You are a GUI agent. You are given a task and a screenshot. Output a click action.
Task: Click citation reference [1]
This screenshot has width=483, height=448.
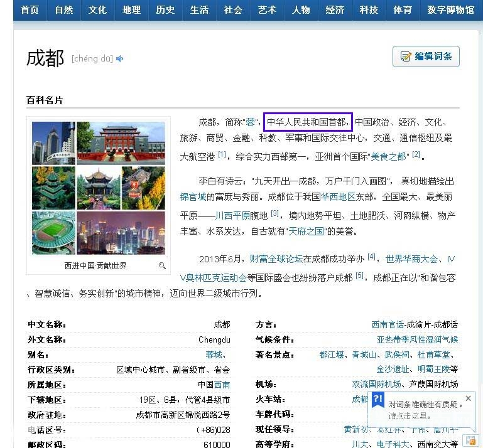click(x=222, y=155)
